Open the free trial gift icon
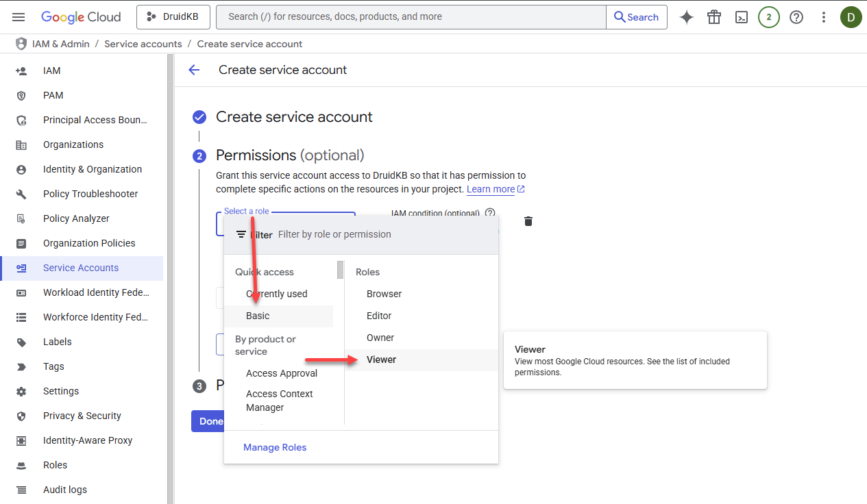Screen dimensions: 867x504 click(x=714, y=17)
